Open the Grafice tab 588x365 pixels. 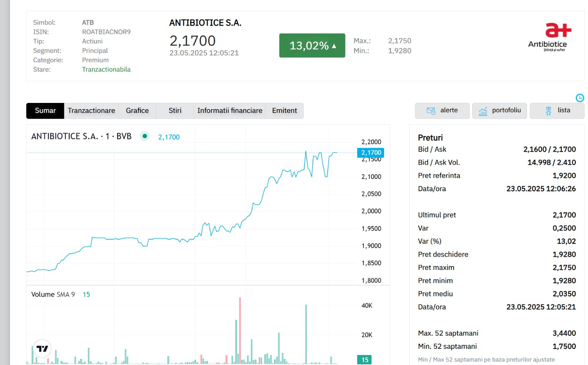click(137, 111)
